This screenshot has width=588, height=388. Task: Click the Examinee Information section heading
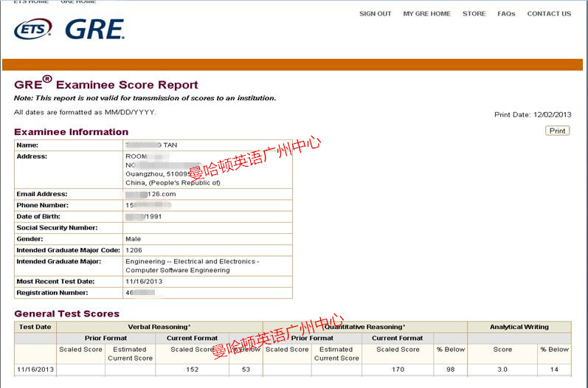coord(71,132)
